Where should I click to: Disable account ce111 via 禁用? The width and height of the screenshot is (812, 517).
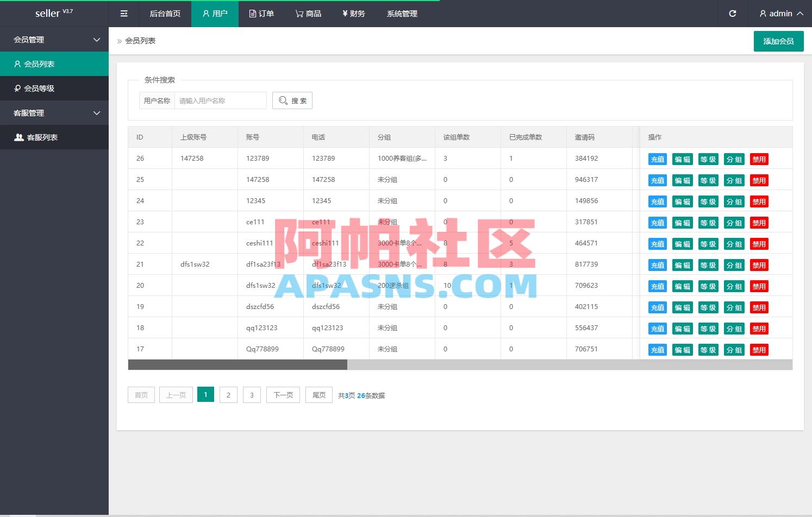tap(759, 222)
